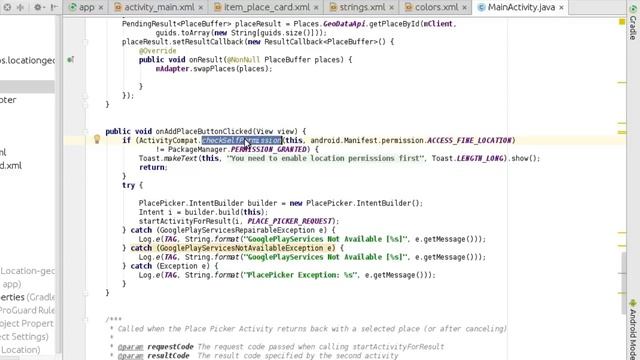Click the XML file icon on strings.xml tab
This screenshot has width=640, height=360.
tap(333, 7)
